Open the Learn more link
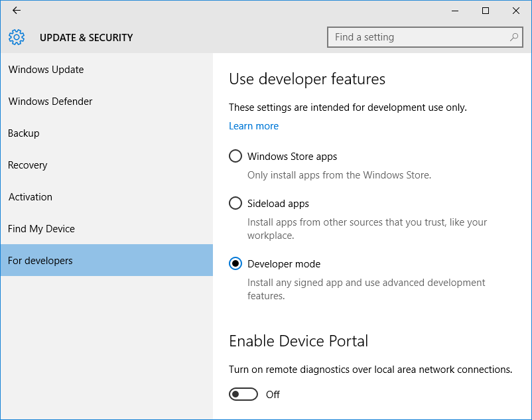Image resolution: width=532 pixels, height=420 pixels. [x=253, y=126]
